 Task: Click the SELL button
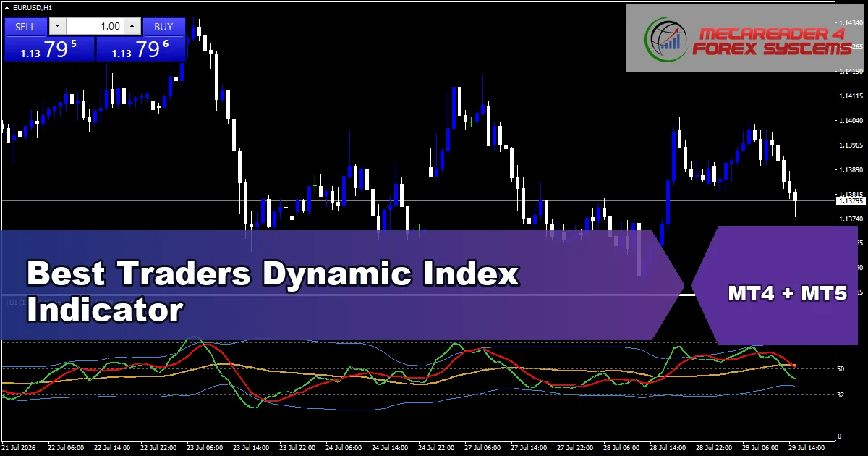[25, 27]
